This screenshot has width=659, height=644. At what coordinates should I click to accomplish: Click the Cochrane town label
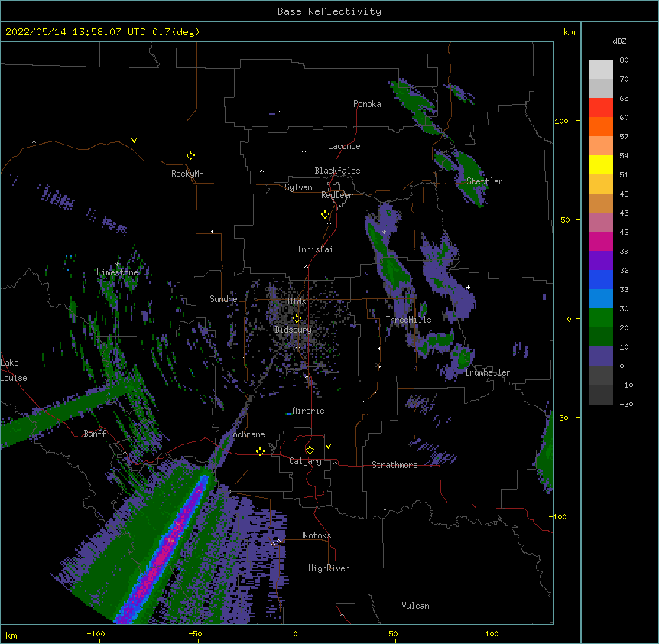click(246, 434)
